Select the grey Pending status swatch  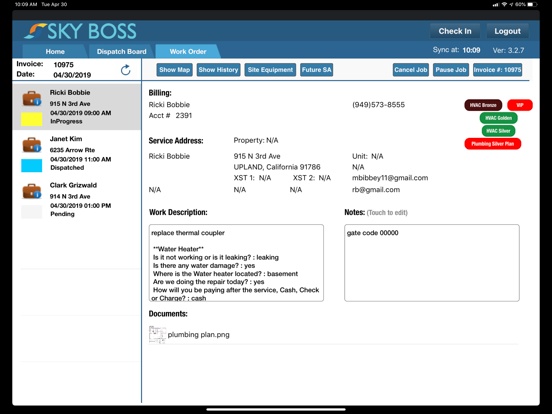pyautogui.click(x=32, y=212)
